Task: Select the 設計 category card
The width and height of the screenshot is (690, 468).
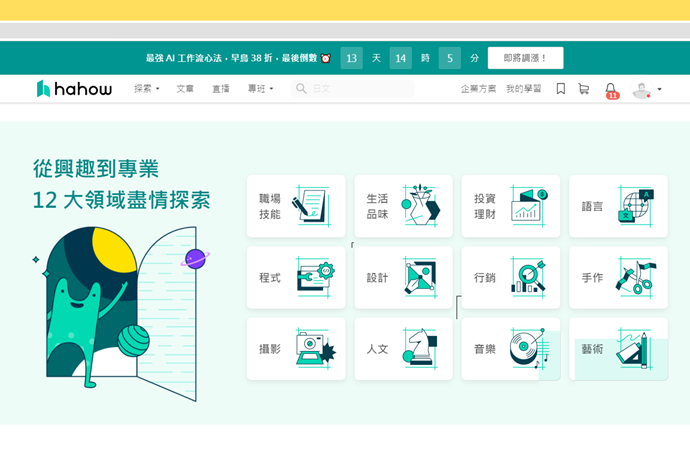Action: tap(403, 277)
